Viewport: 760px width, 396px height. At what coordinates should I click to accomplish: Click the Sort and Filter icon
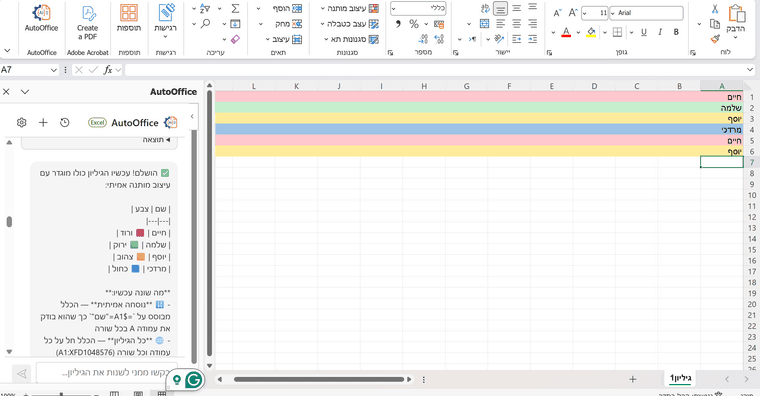click(x=205, y=8)
